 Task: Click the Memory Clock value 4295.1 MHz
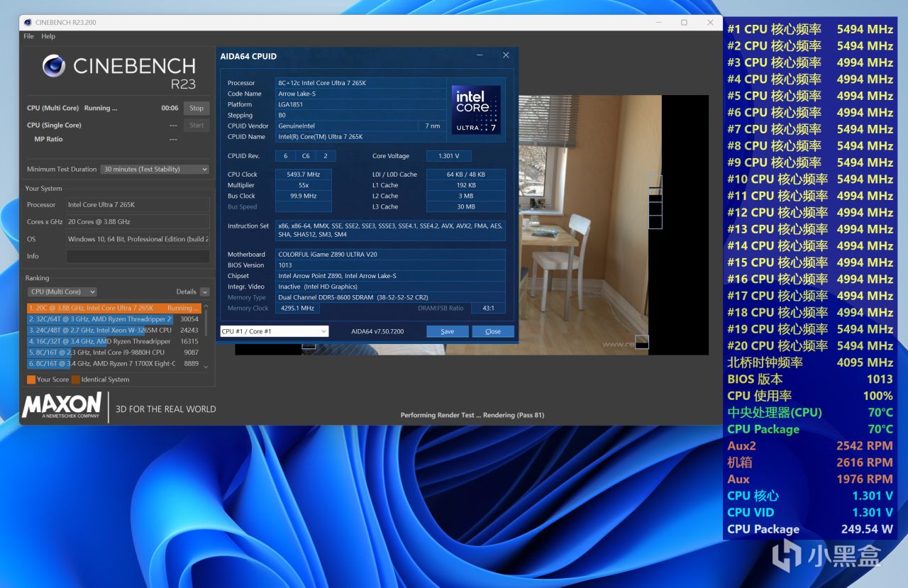click(297, 309)
